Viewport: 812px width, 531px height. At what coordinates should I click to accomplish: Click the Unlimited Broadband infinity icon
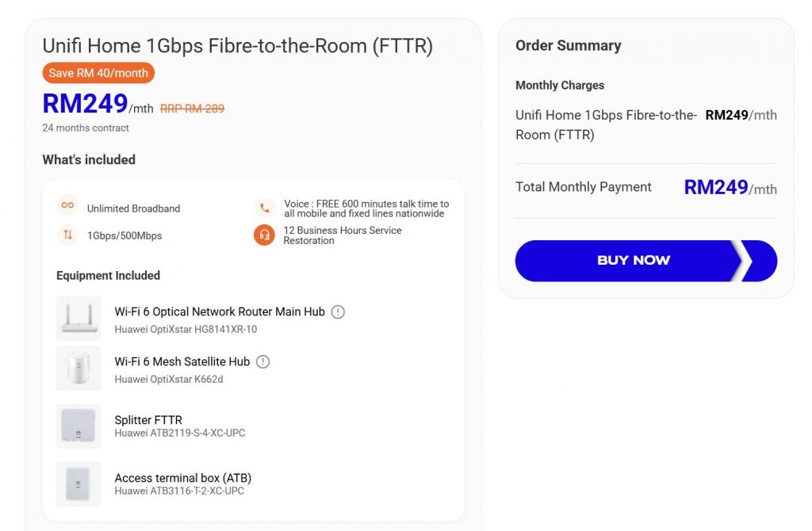pyautogui.click(x=67, y=206)
